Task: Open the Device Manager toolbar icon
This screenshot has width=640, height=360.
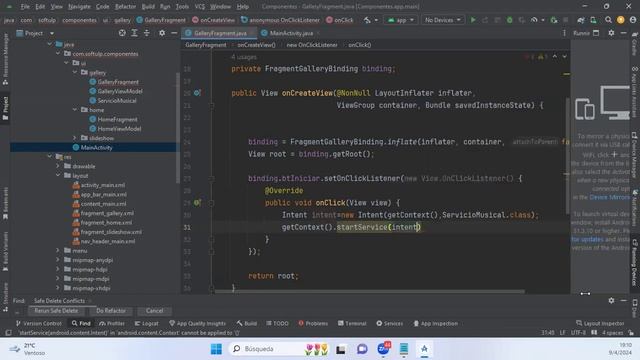Action: click(x=593, y=20)
